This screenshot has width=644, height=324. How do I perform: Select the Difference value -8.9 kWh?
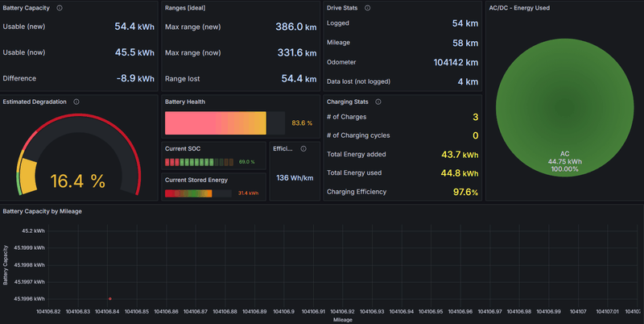[135, 78]
